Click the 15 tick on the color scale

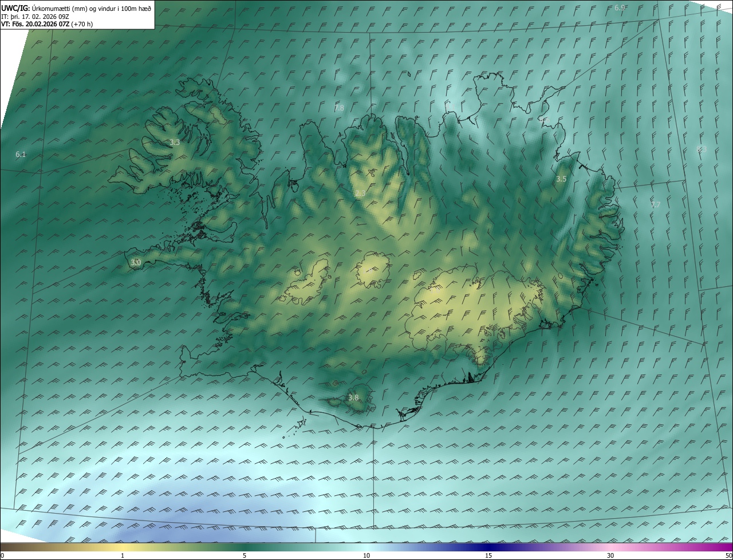click(x=488, y=555)
